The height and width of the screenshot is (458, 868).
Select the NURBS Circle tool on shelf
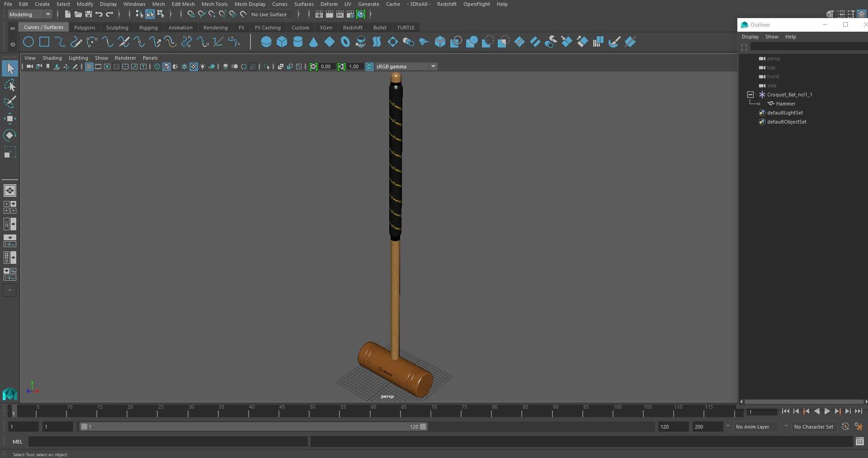pyautogui.click(x=28, y=42)
